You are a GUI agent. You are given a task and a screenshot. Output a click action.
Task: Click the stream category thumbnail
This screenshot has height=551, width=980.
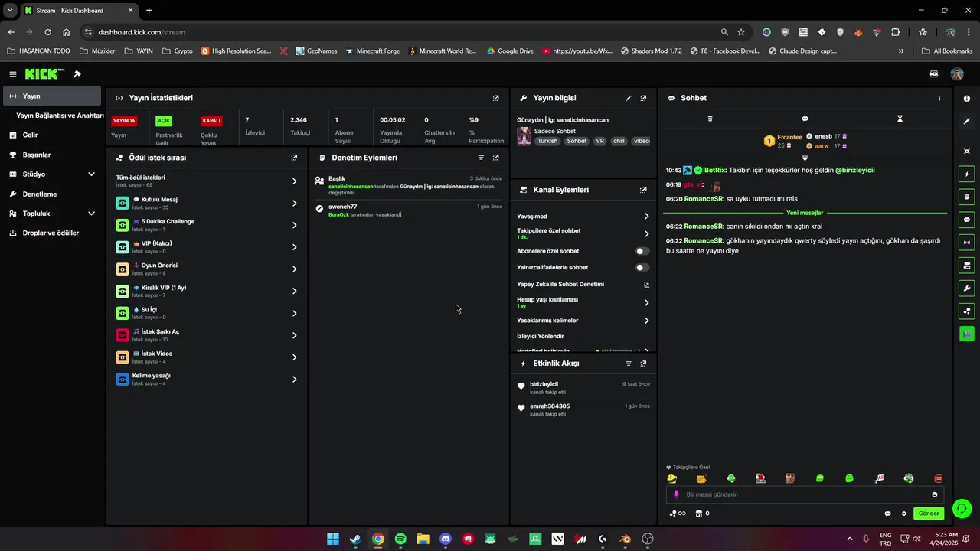524,136
